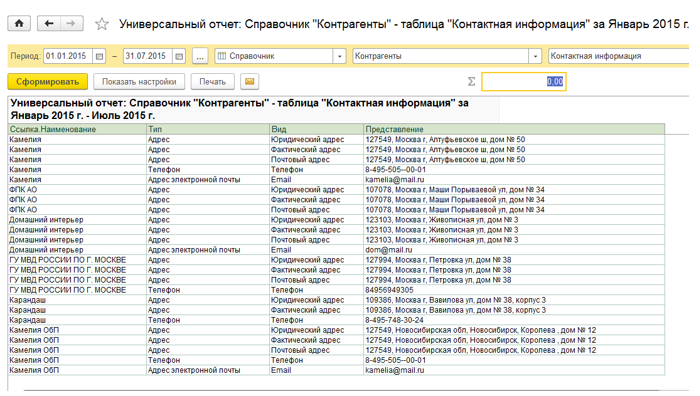Go back with the left arrow button

tap(49, 24)
